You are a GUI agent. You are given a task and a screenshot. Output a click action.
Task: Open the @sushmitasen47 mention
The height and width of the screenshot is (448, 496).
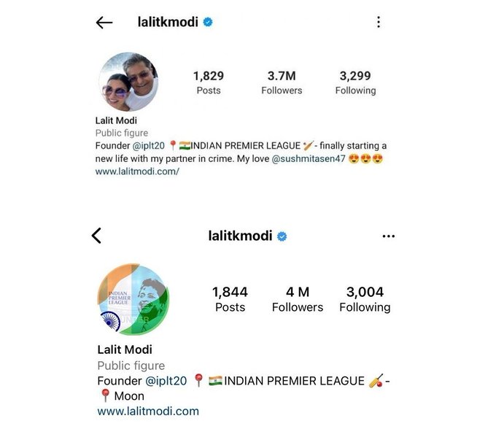coord(309,158)
